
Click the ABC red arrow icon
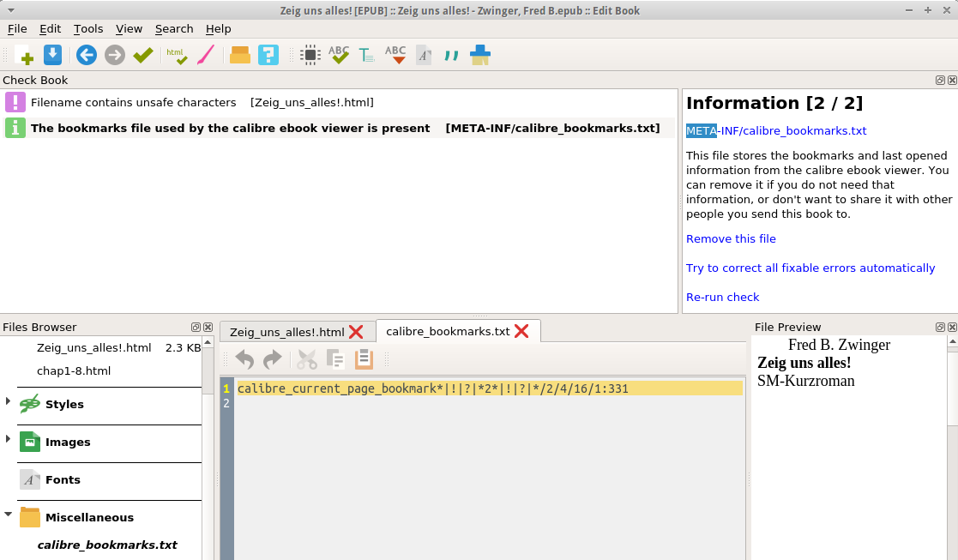(x=395, y=55)
